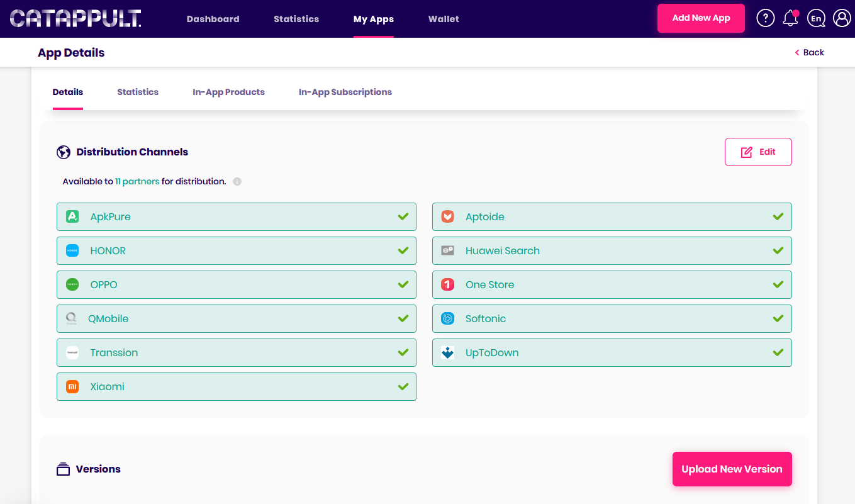Switch to the Details tab
This screenshot has width=855, height=504.
coord(68,92)
